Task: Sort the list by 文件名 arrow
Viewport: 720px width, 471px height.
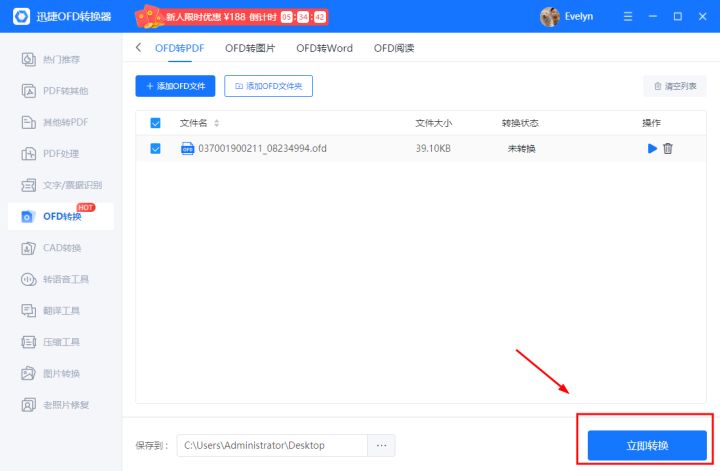Action: 216,123
